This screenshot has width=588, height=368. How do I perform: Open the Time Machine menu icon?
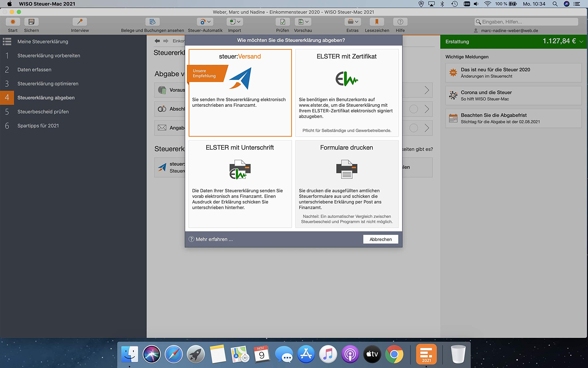tap(454, 4)
